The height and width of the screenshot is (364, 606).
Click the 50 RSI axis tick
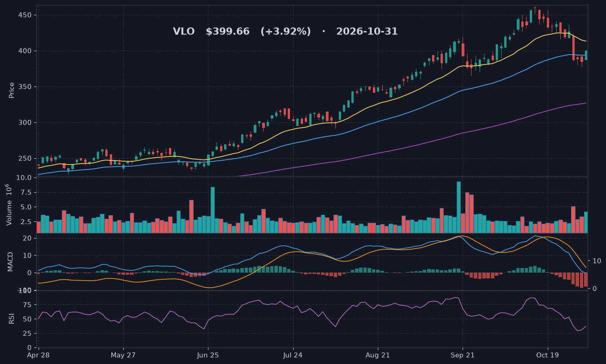pyautogui.click(x=28, y=319)
